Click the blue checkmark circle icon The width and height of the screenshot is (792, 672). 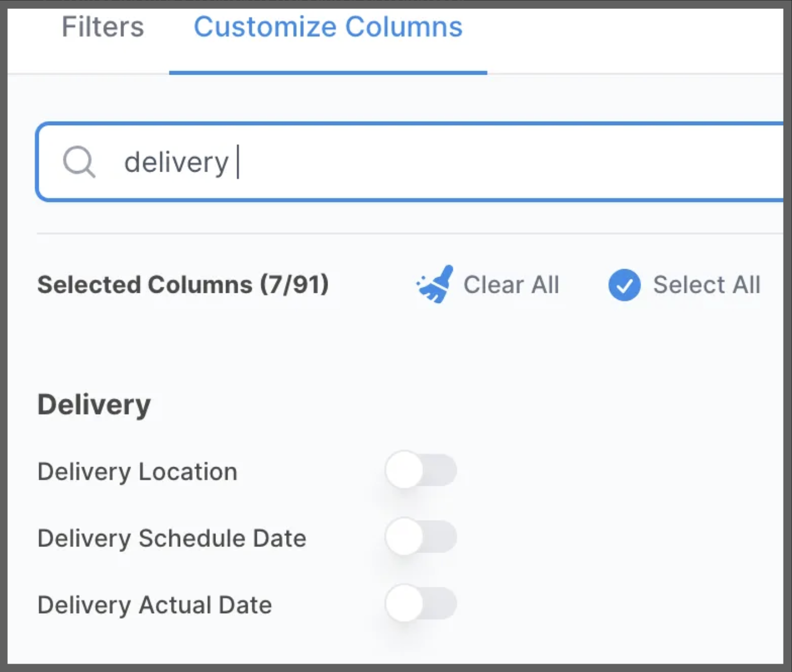624,285
